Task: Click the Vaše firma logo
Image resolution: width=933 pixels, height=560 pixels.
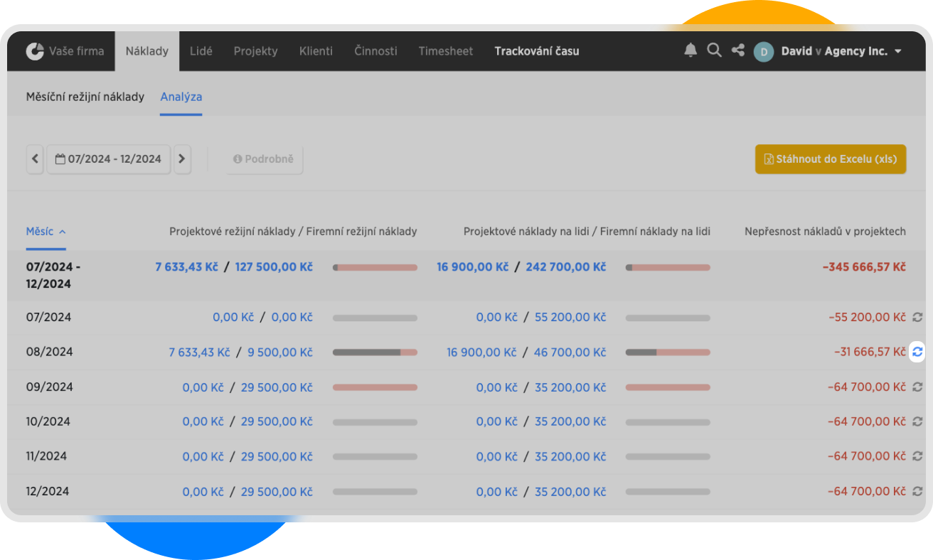Action: (x=35, y=51)
